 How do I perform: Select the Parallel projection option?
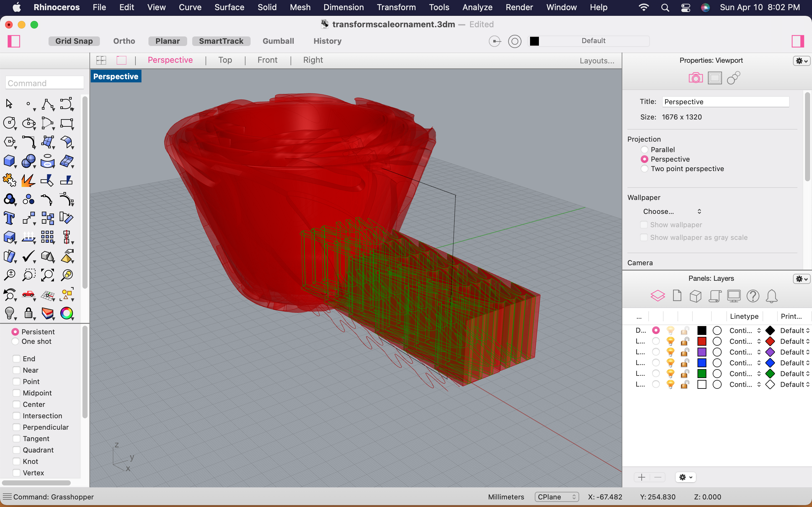point(644,150)
